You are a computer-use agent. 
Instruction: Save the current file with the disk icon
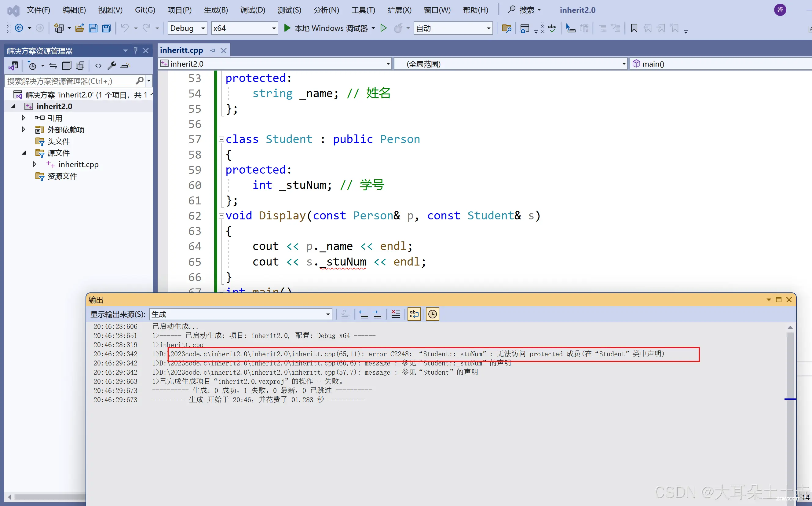point(93,28)
